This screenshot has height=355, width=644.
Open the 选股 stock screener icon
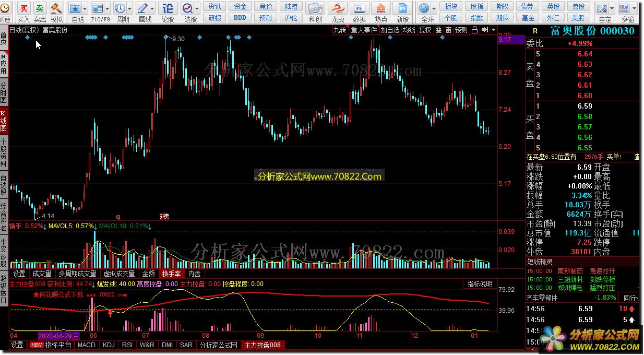click(188, 9)
